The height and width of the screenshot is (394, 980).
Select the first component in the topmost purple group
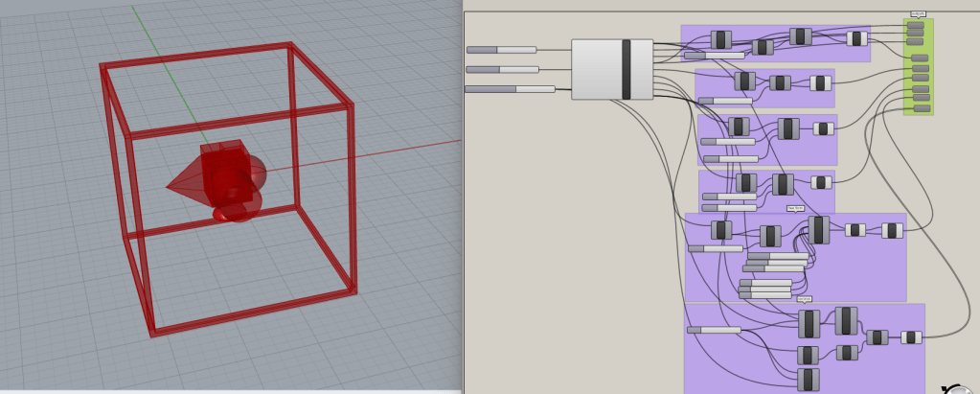[720, 39]
